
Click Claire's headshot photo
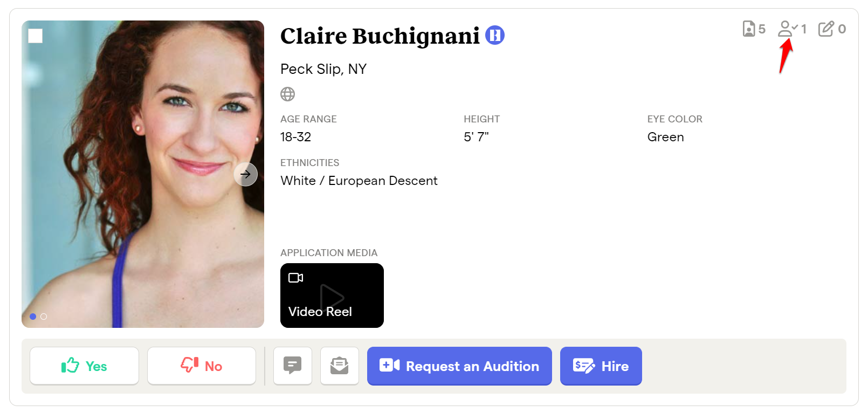(x=143, y=174)
